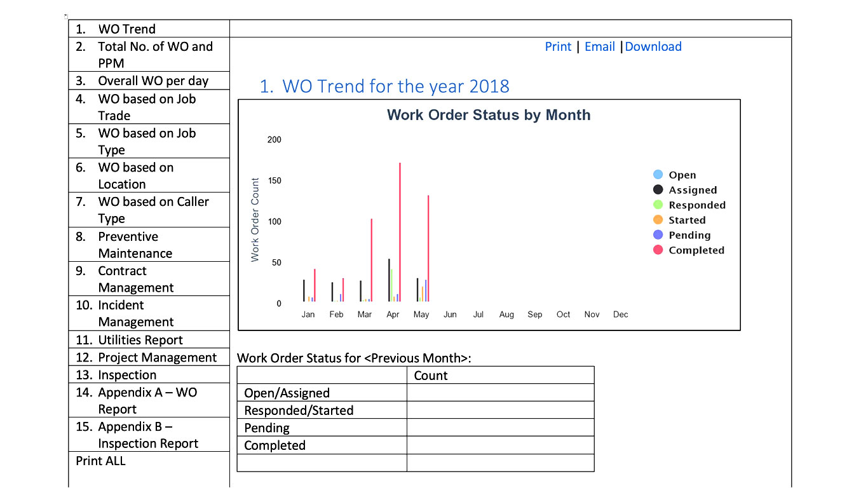Open Overall WO per day section
This screenshot has height=488, width=868.
[153, 81]
